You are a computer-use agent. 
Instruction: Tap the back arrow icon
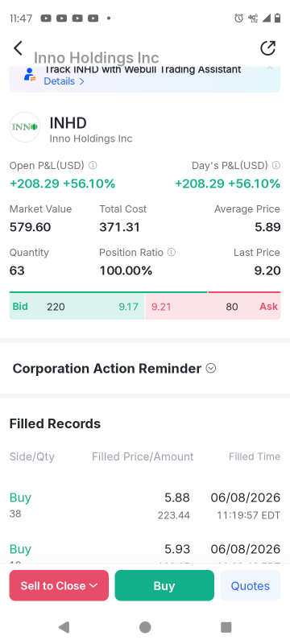tap(18, 48)
